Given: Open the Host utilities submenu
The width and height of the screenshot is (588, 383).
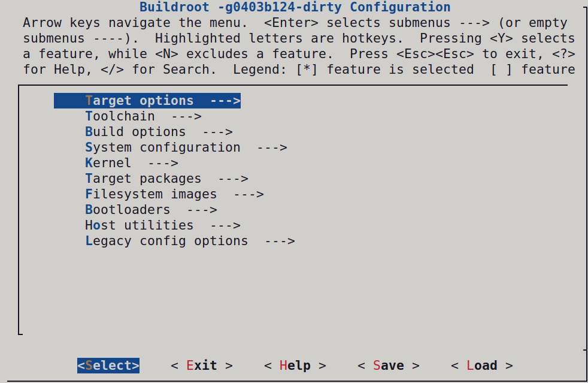Looking at the screenshot, I should [x=140, y=225].
